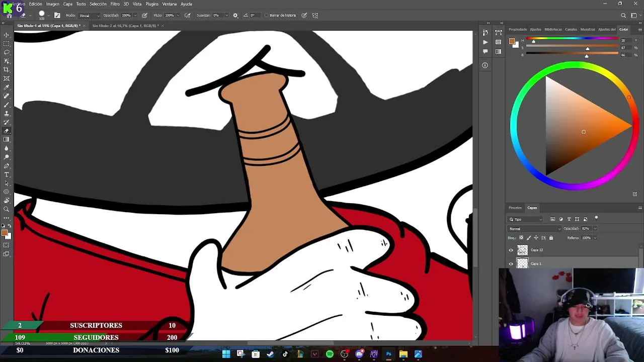The image size is (644, 362).
Task: Open the Comments panel icon
Action: (x=485, y=51)
